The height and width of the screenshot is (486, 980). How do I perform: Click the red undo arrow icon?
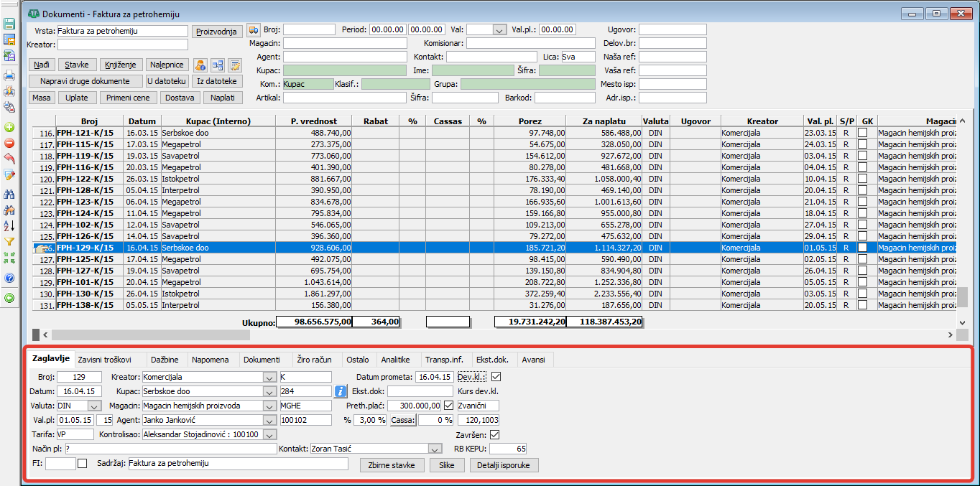pyautogui.click(x=9, y=159)
